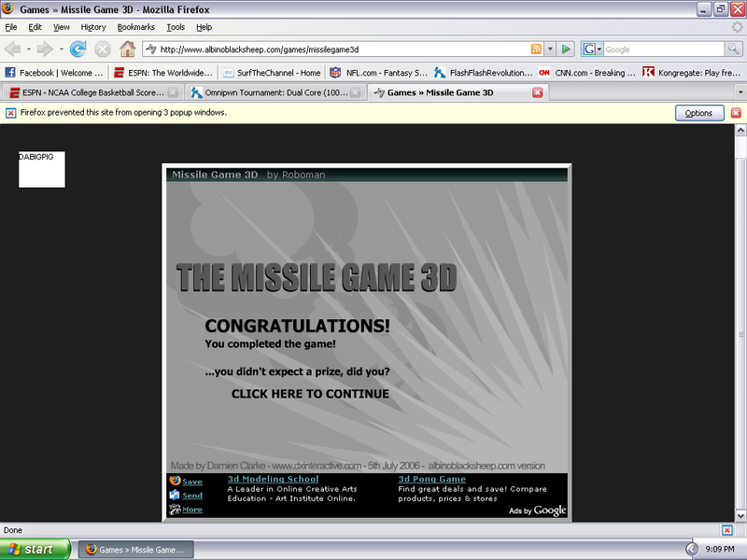Expand the list-all-tabs dropdown arrow

(740, 92)
